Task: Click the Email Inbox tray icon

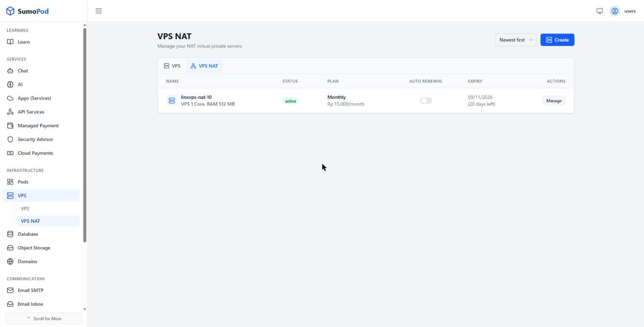Action: (10, 304)
